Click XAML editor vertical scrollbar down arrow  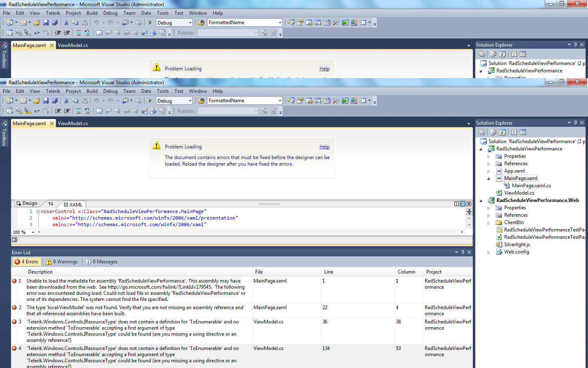[469, 225]
